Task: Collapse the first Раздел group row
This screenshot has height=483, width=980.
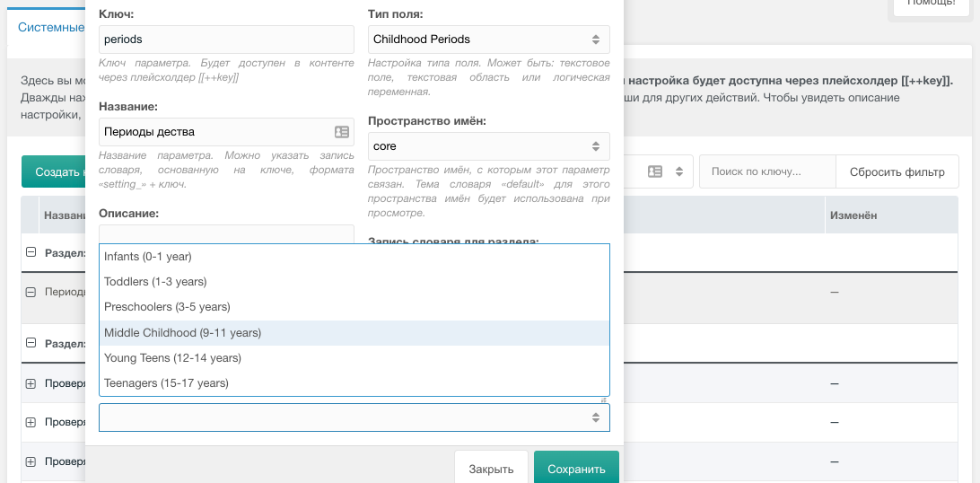Action: 31,252
